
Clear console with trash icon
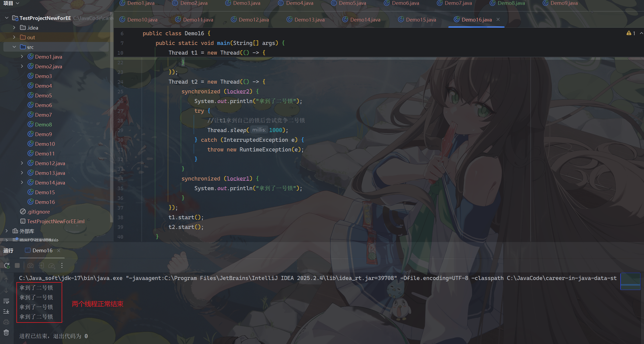pos(6,333)
